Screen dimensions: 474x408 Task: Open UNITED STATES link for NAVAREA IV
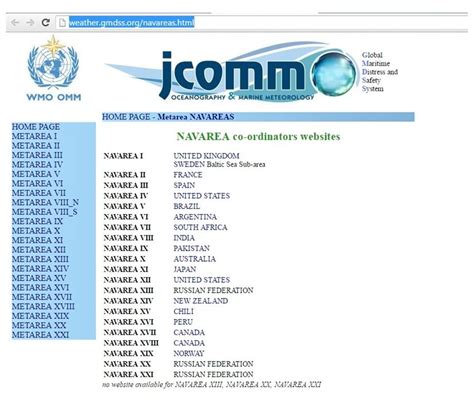click(x=202, y=196)
